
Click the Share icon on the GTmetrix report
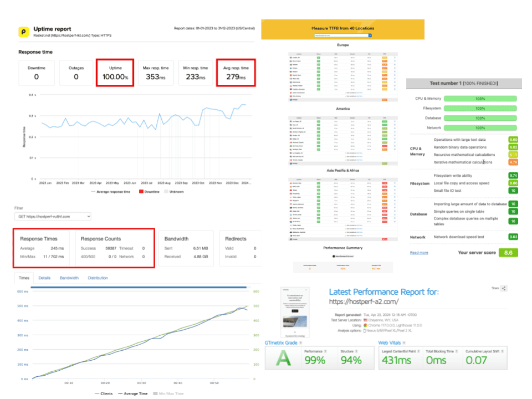504,288
